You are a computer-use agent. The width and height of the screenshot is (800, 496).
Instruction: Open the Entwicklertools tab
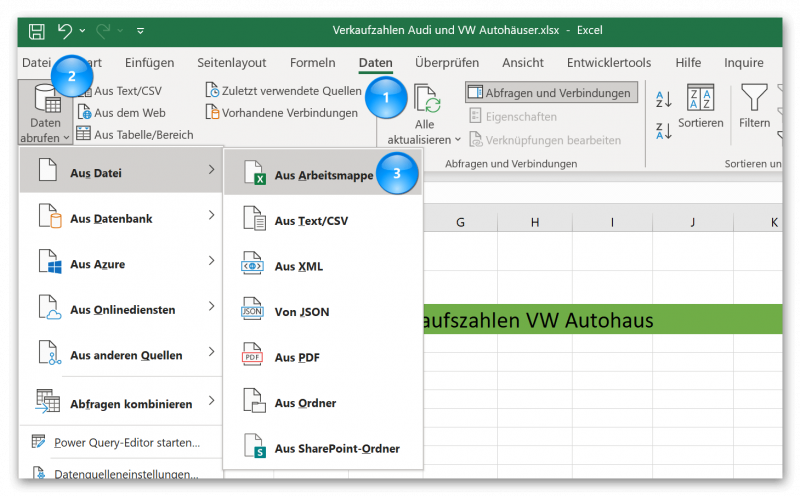[609, 63]
